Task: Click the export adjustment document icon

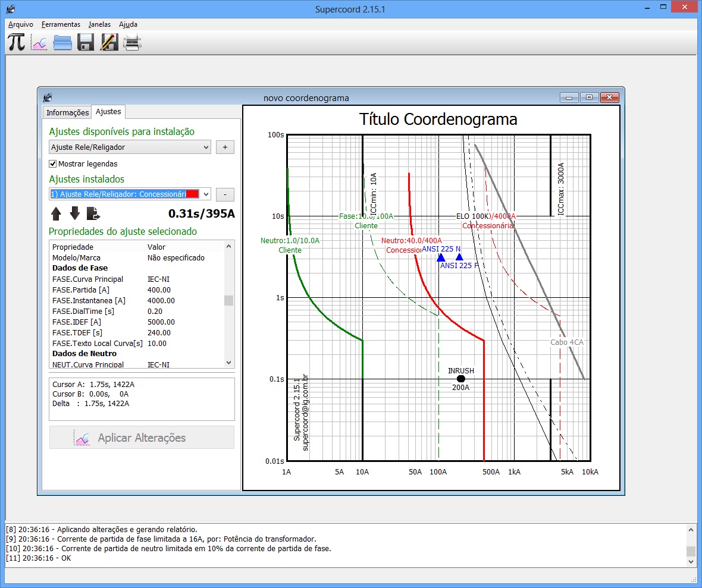Action: coord(93,214)
